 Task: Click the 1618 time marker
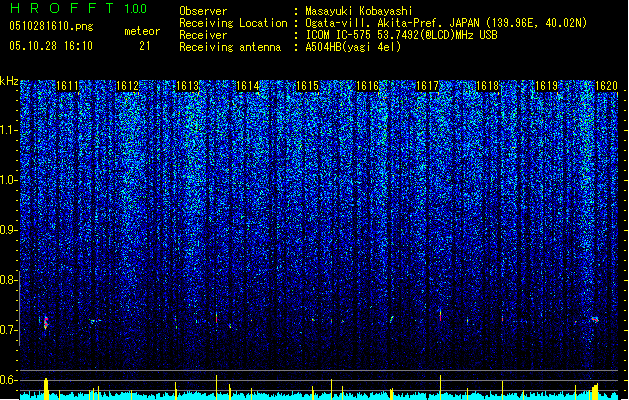[487, 86]
